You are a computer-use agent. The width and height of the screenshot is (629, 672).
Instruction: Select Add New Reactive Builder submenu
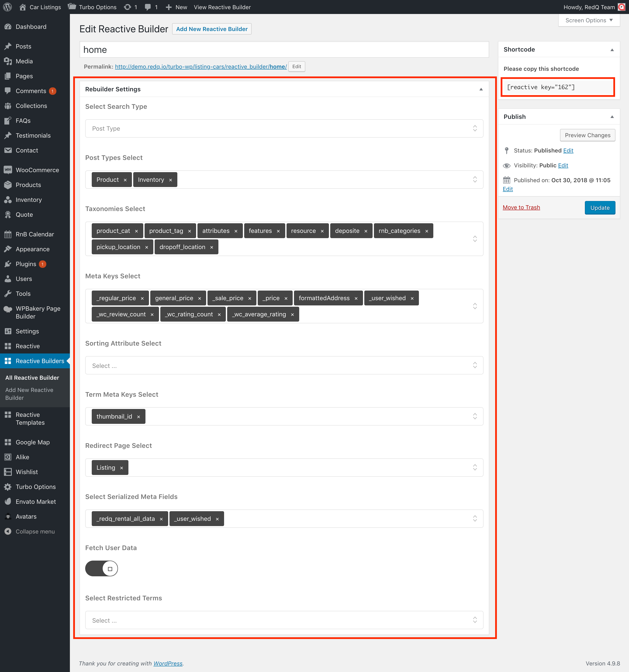click(x=29, y=394)
